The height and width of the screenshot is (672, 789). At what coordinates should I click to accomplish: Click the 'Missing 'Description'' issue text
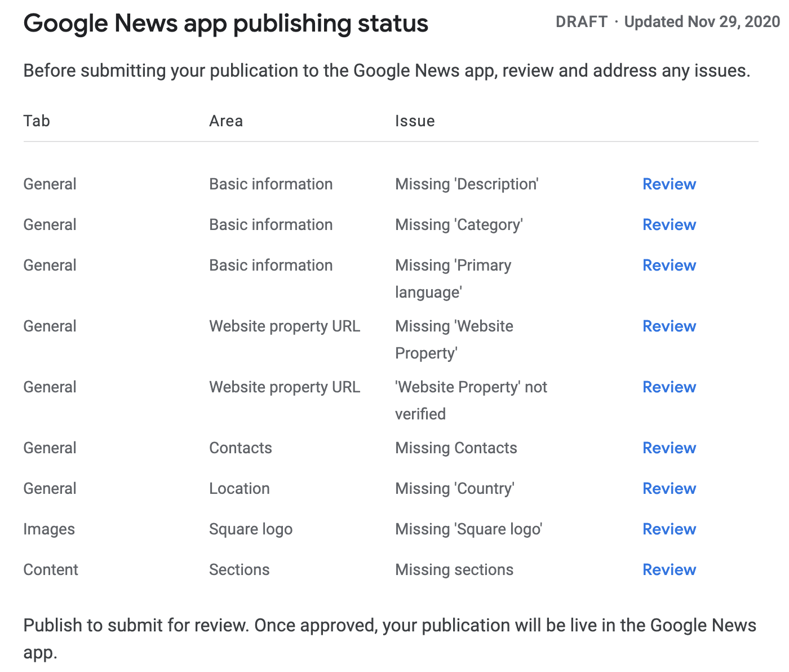tap(467, 184)
